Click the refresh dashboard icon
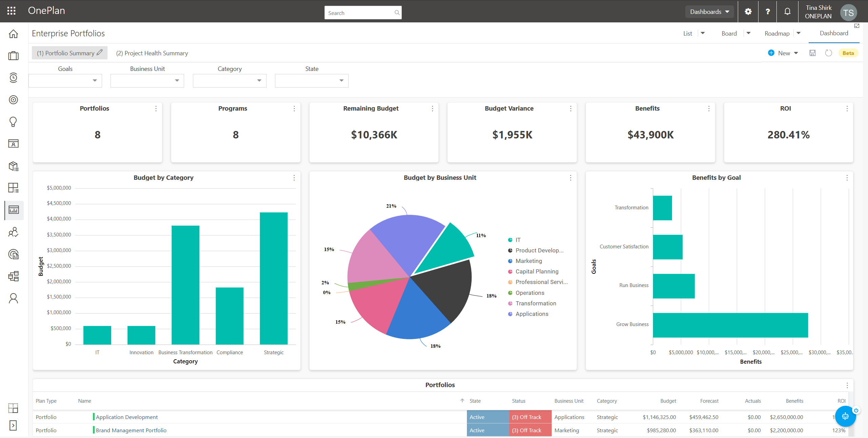 pos(828,53)
